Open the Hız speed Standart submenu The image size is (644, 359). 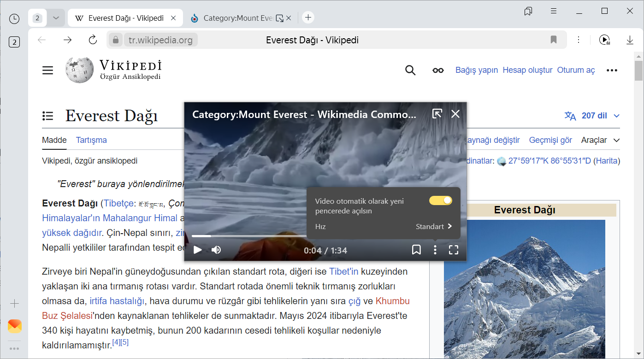click(433, 226)
